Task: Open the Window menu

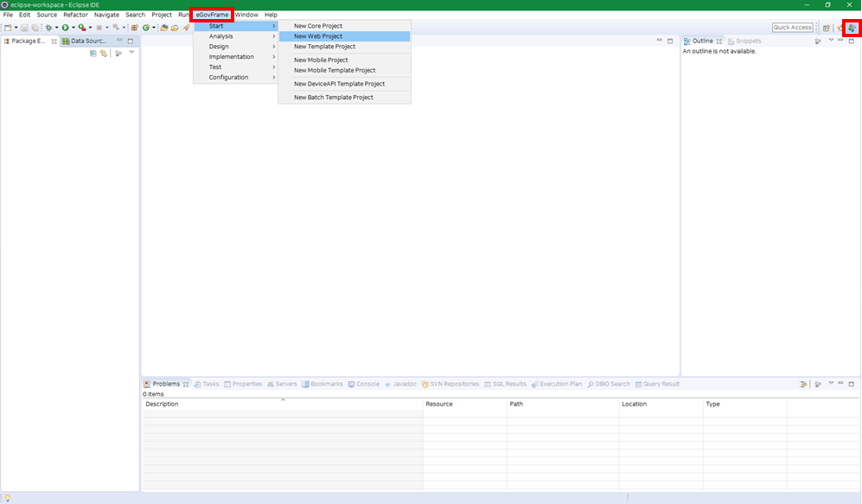Action: [x=246, y=15]
